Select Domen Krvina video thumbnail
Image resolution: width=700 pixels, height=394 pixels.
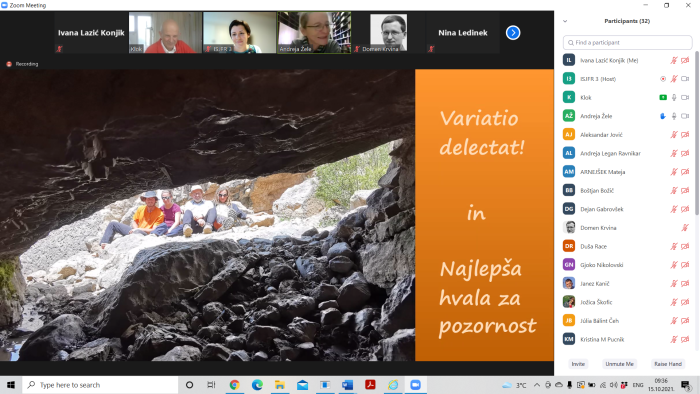tap(388, 33)
